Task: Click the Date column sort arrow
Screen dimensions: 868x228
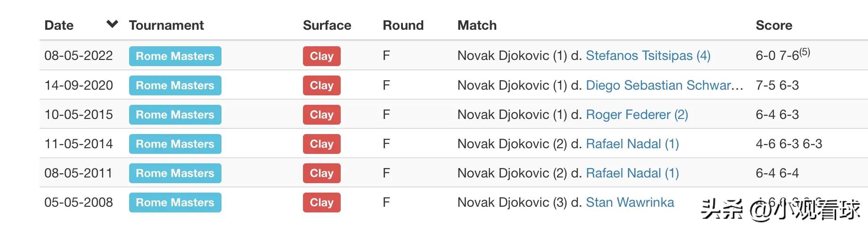Action: coord(112,24)
